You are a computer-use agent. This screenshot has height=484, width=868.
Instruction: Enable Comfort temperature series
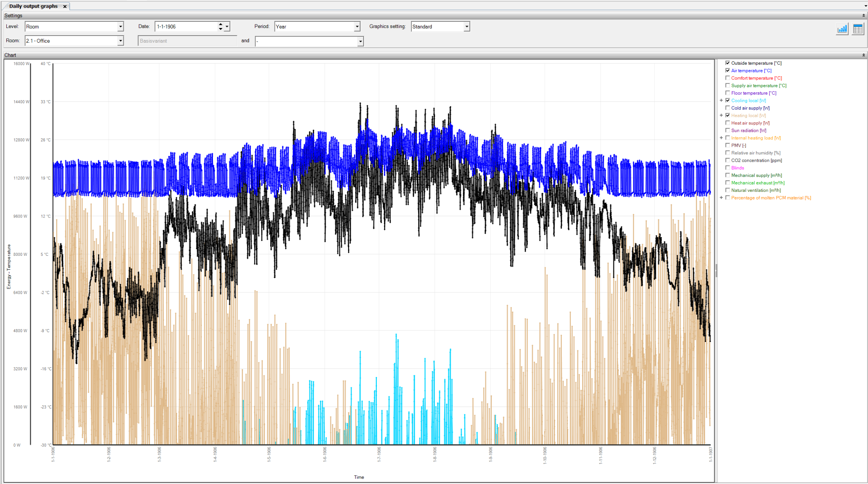pyautogui.click(x=728, y=78)
